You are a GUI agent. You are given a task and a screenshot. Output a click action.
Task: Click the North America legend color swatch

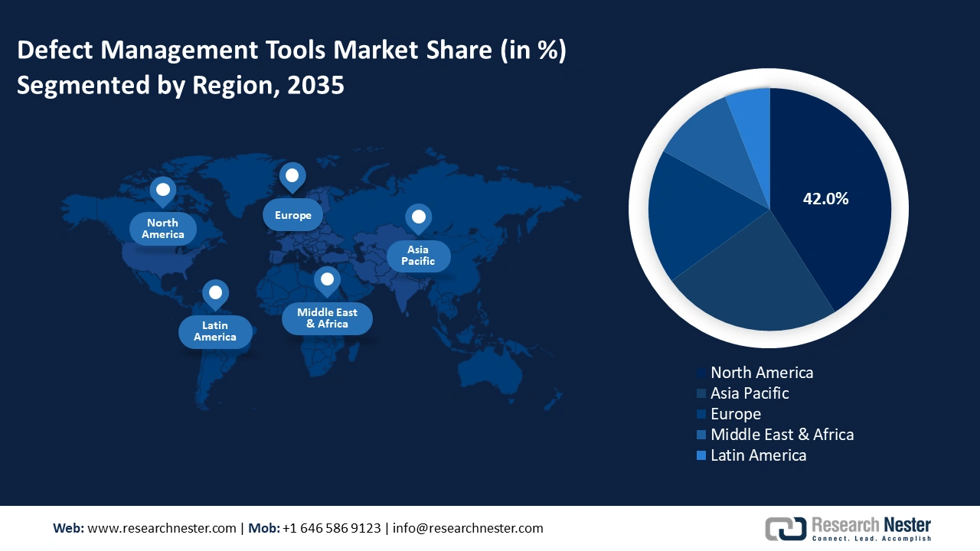click(x=701, y=373)
